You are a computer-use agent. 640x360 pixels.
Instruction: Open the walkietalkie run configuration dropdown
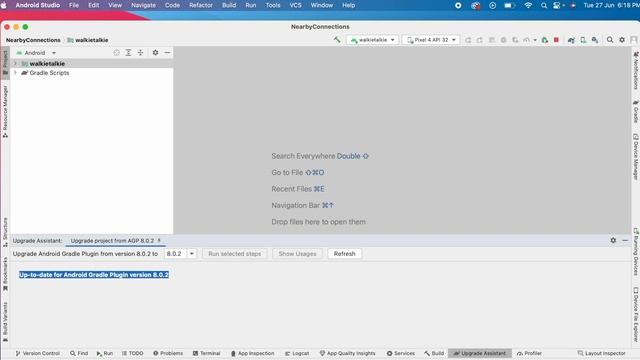tap(373, 40)
